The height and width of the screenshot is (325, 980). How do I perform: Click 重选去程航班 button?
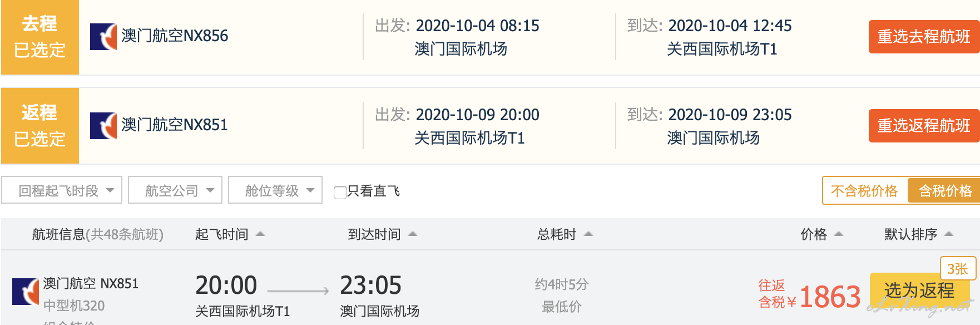click(924, 37)
